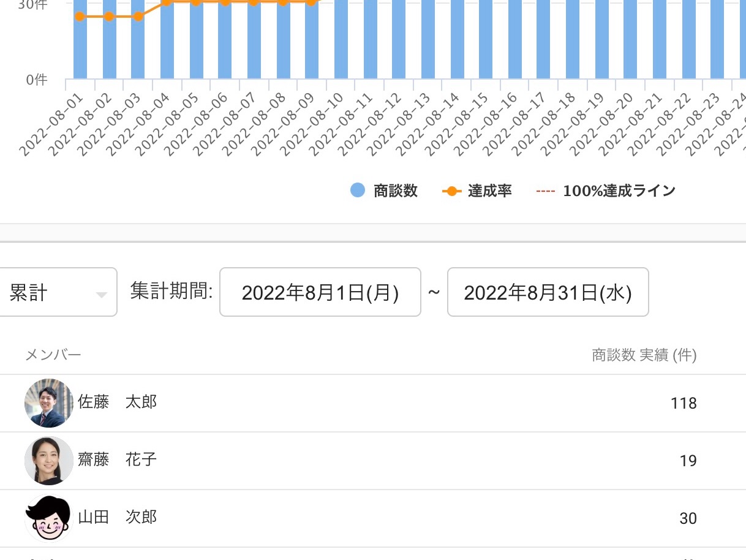Screen dimensions: 746x560
Task: Click the value 118 in 佐藤 太郎's row
Action: point(684,403)
